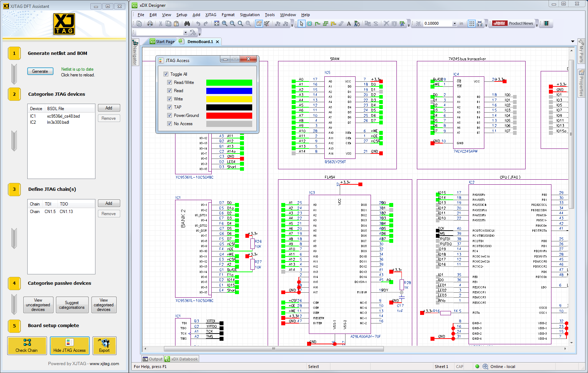Select the Add Text 'A' tool
The width and height of the screenshot is (588, 373).
pyautogui.click(x=349, y=24)
